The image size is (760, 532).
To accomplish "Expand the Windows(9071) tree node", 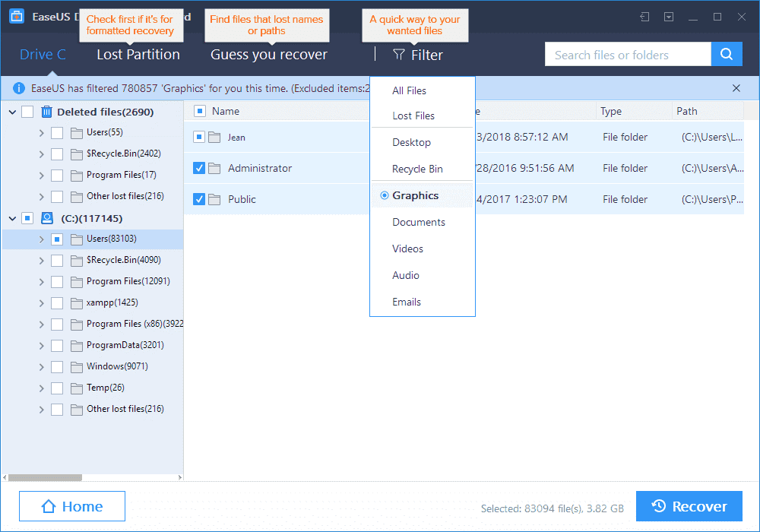I will click(x=42, y=367).
